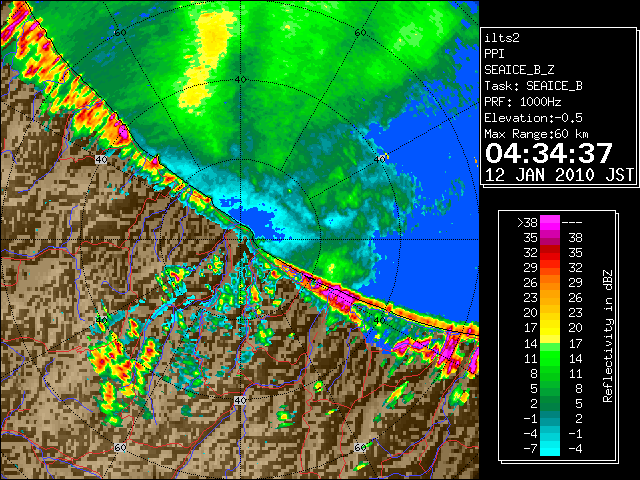Image resolution: width=640 pixels, height=480 pixels.
Task: Click the '40' range label north of radar center
Action: click(241, 79)
